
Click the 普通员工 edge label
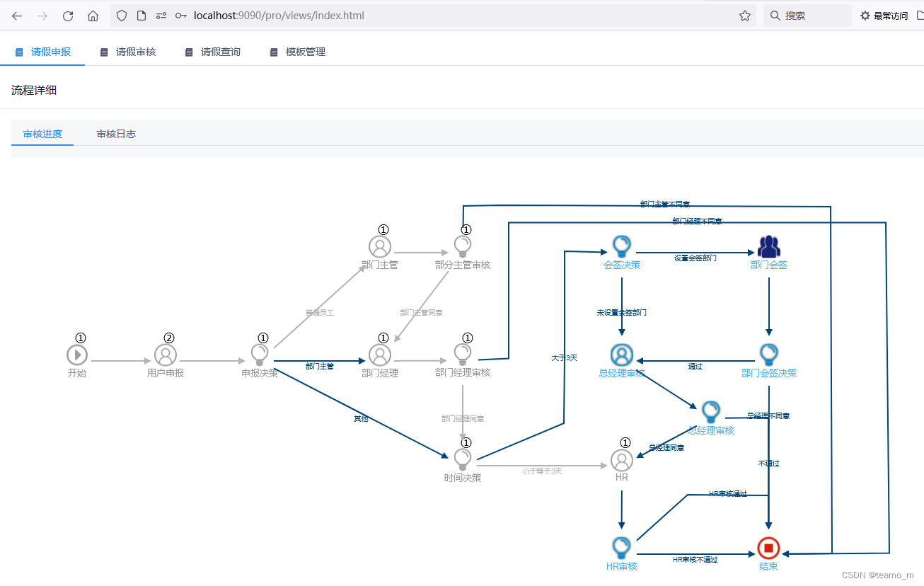319,312
